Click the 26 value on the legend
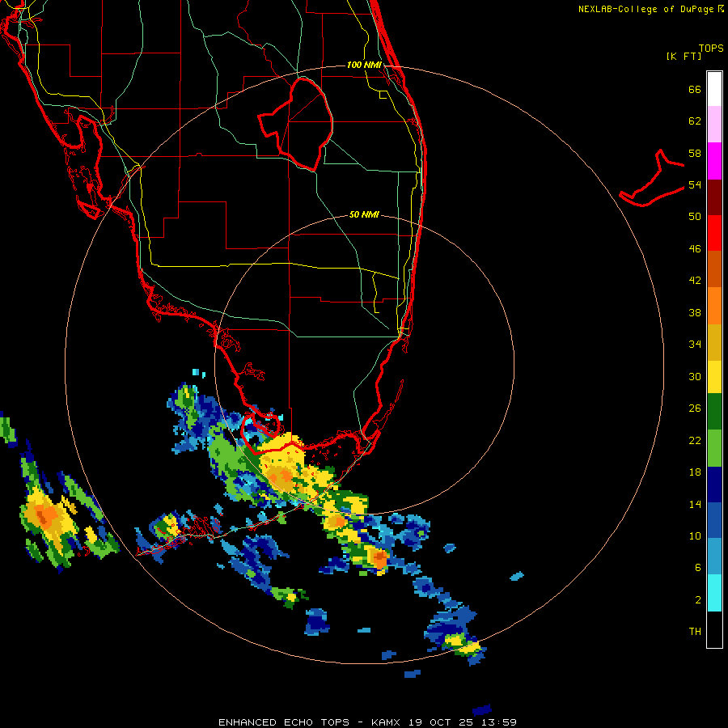728x728 pixels. (695, 408)
